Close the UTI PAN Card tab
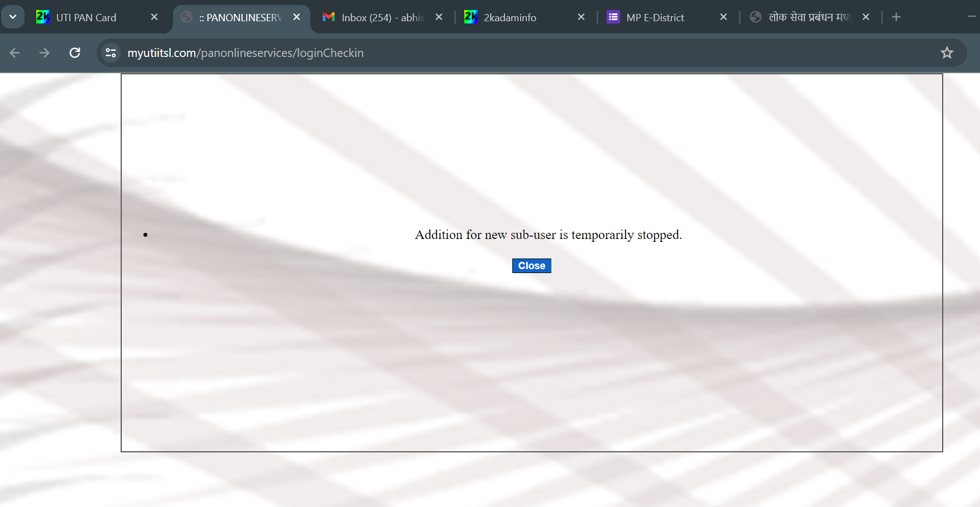 point(155,17)
